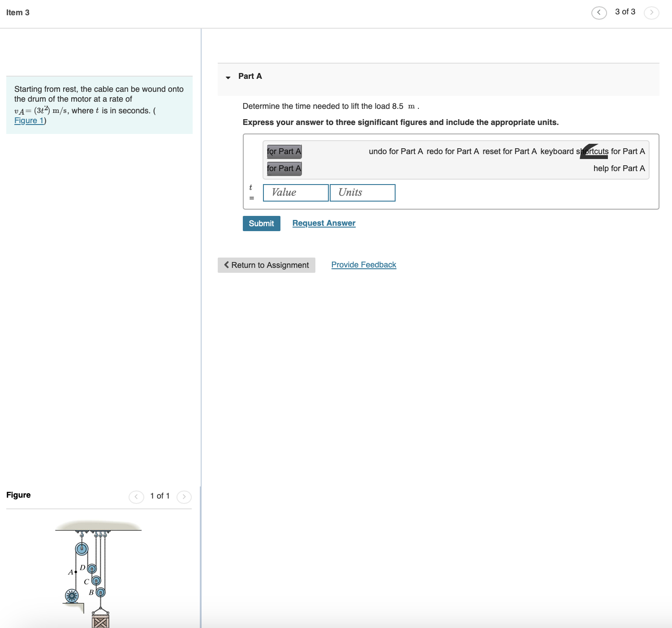Viewport: 672px width, 628px height.
Task: Open the Figure 1 link
Action: click(x=29, y=120)
